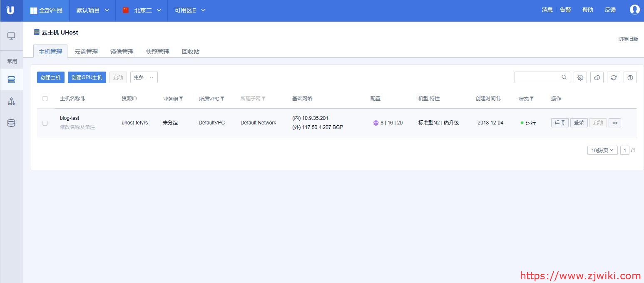This screenshot has width=644, height=283.
Task: Refresh the host list
Action: [x=614, y=77]
